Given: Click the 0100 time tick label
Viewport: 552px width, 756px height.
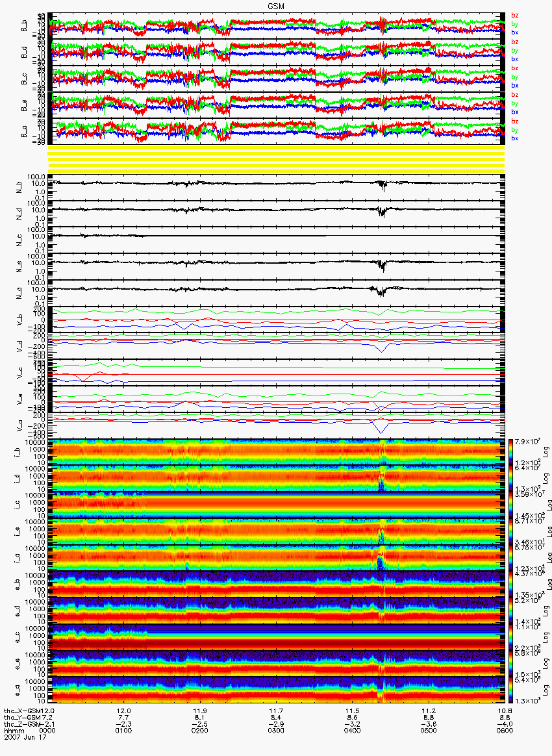Looking at the screenshot, I should click(124, 731).
